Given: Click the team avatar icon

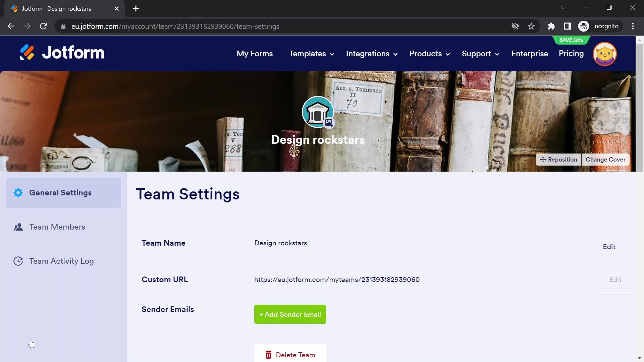Looking at the screenshot, I should coord(318,113).
